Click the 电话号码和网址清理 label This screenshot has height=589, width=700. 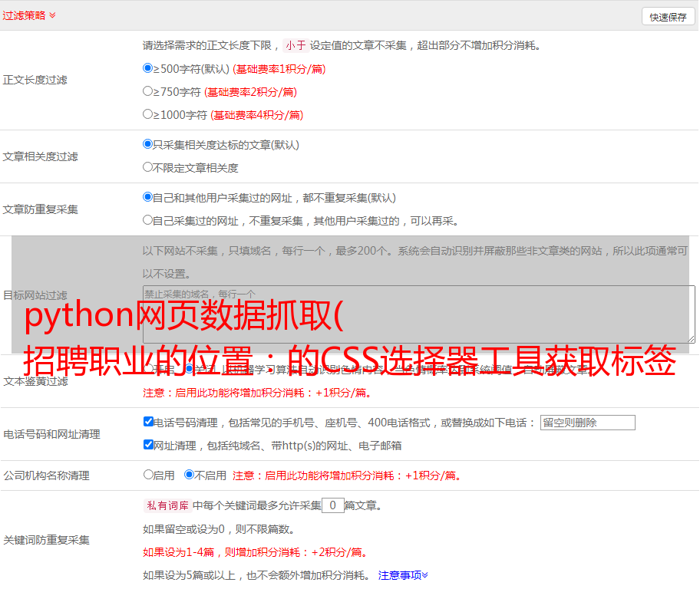(x=51, y=434)
